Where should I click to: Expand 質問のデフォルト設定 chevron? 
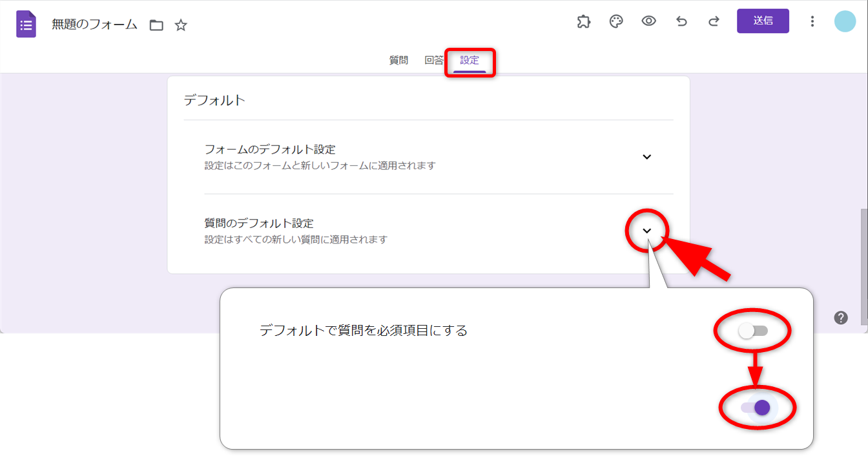tap(646, 231)
